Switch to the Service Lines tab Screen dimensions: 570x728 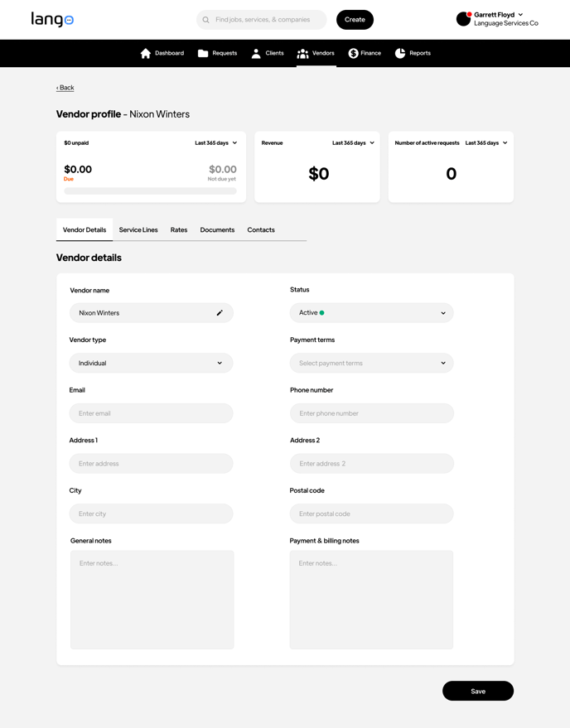[138, 229]
